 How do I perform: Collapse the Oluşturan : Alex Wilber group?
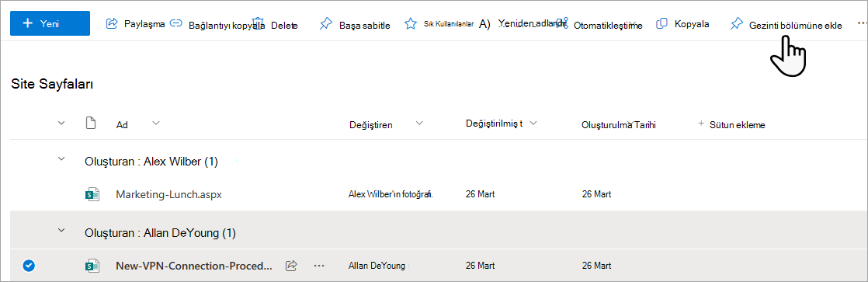click(x=61, y=159)
